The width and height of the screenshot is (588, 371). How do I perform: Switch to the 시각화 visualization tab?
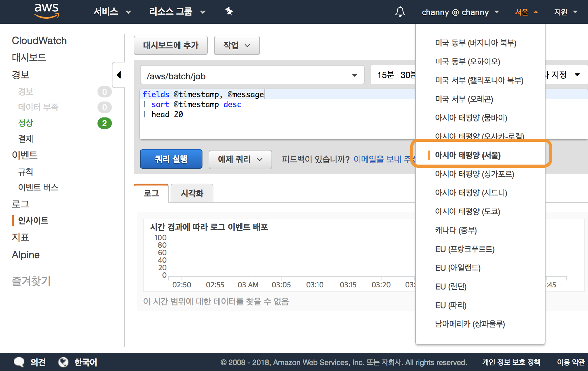192,193
